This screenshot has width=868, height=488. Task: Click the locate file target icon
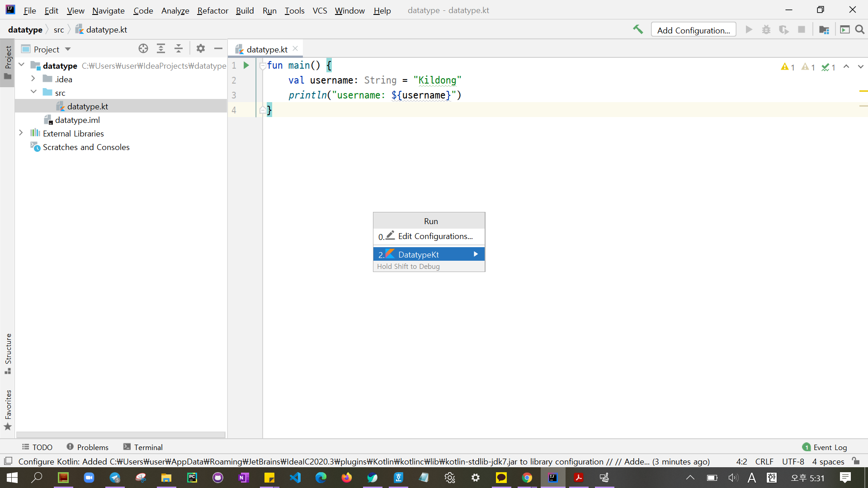point(143,49)
